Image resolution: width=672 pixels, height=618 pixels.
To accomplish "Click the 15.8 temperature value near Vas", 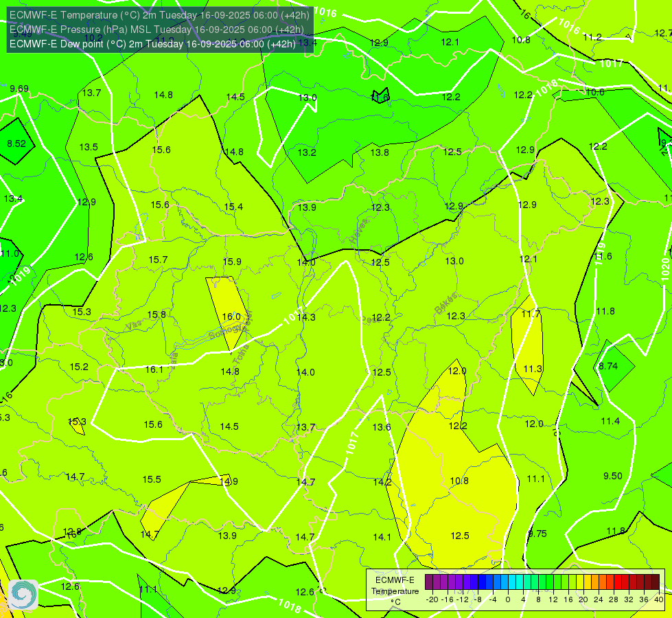I will click(157, 314).
